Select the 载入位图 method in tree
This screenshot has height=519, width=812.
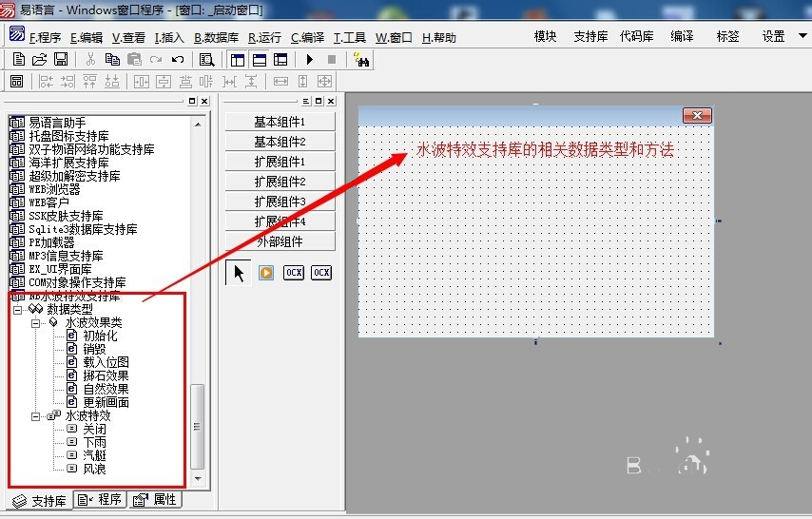[106, 362]
